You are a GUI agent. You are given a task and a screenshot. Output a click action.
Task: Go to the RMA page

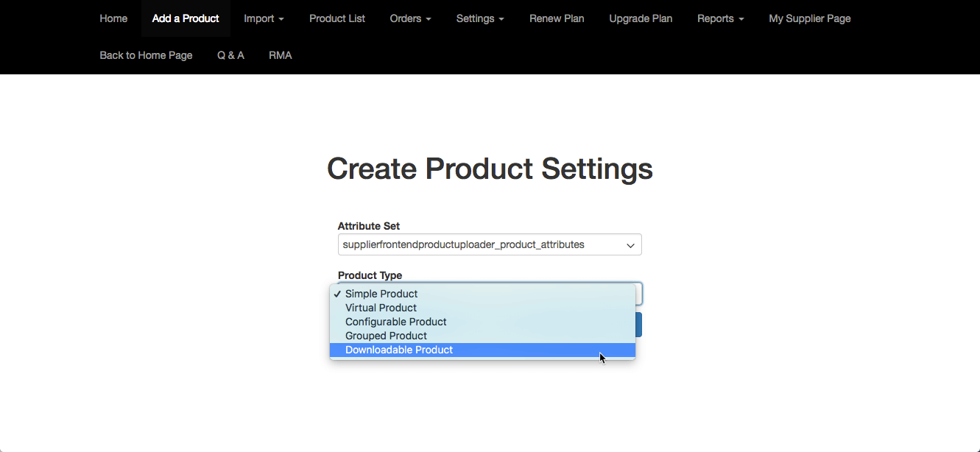click(281, 55)
